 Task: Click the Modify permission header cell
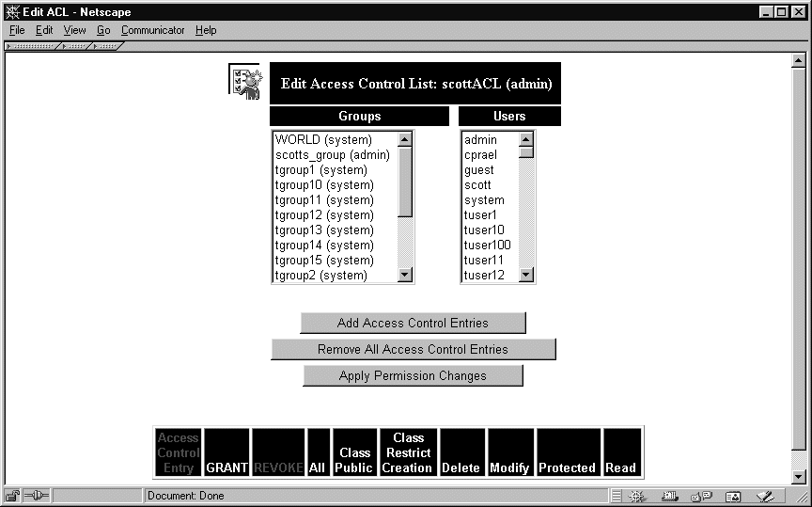pyautogui.click(x=510, y=452)
